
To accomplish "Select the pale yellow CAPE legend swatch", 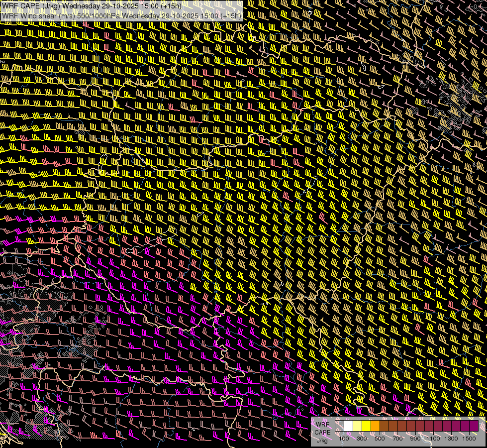I will click(358, 426).
